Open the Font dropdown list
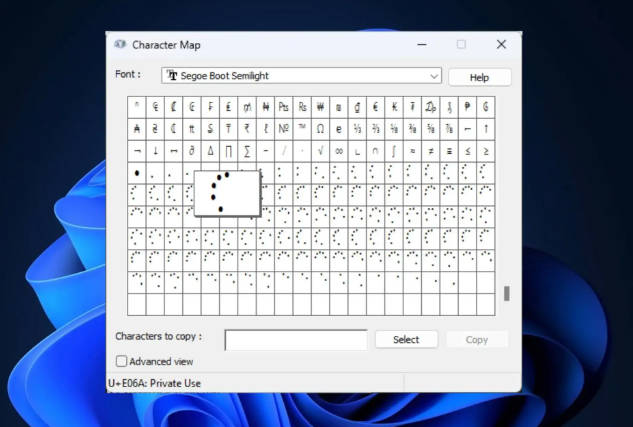Viewport: 633px width, 427px height. point(301,76)
